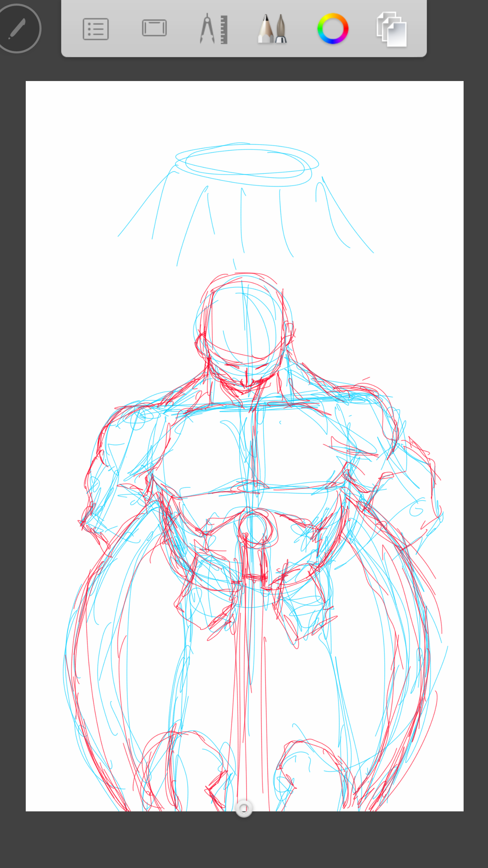488x868 pixels.
Task: Toggle fullscreen canvas view icon
Action: point(154,28)
